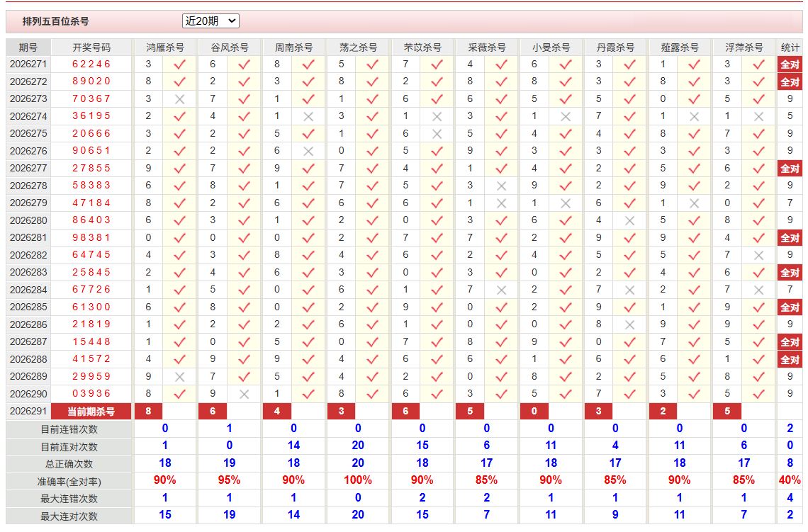The height and width of the screenshot is (532, 808).
Task: Click the 浮萍杀号 column header
Action: tap(744, 47)
